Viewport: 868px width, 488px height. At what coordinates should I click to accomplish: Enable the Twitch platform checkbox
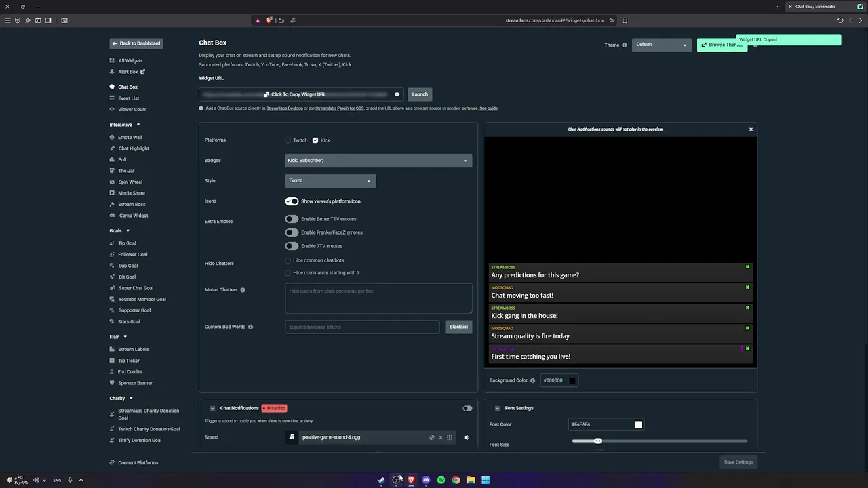(288, 140)
